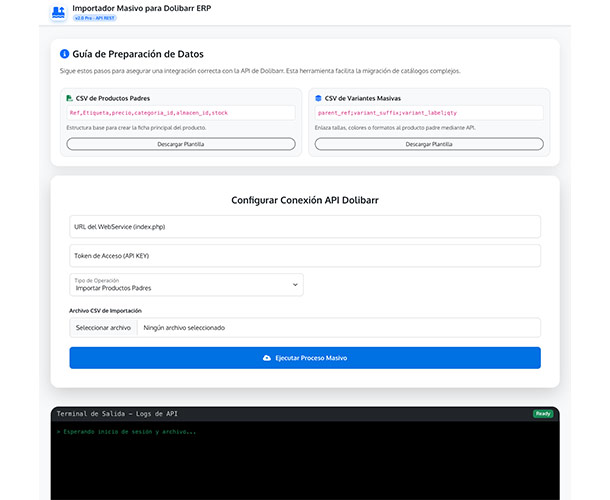Run Ejecutar Proceso Masivo
The width and height of the screenshot is (610, 500).
(x=305, y=357)
